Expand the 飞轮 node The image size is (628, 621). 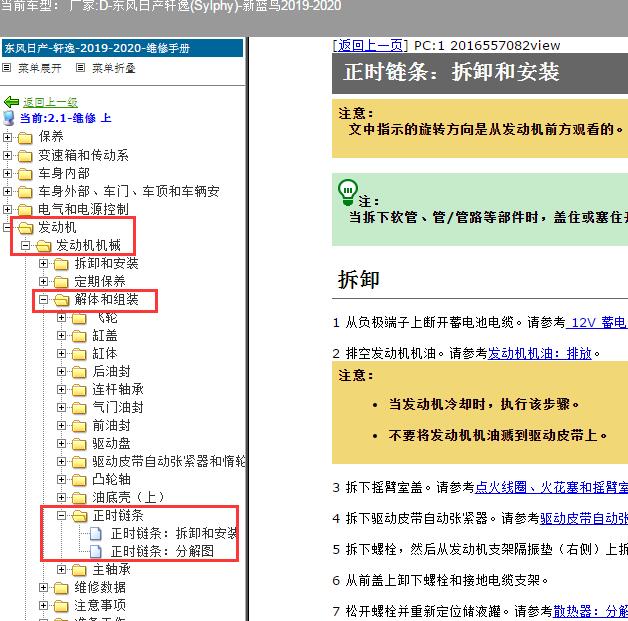click(x=61, y=318)
